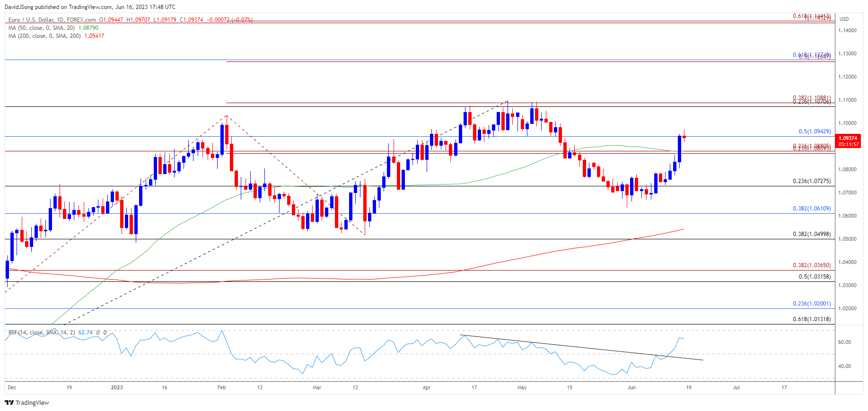Click the 1.13000 price axis tick

[x=847, y=53]
